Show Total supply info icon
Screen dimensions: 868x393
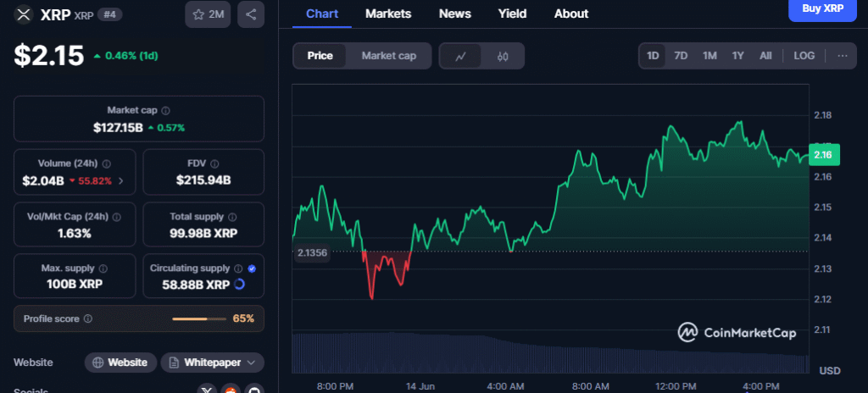coord(232,218)
